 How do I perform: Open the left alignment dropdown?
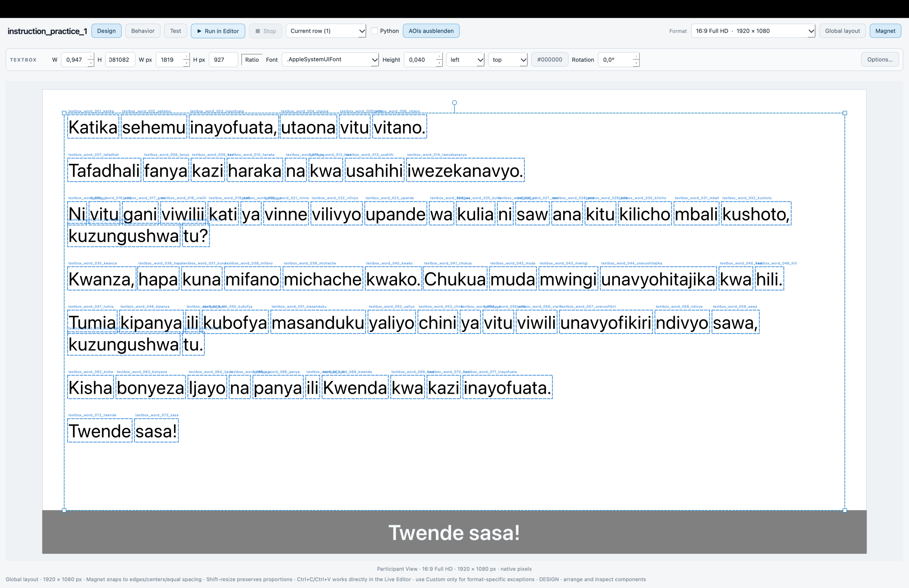[x=465, y=60]
